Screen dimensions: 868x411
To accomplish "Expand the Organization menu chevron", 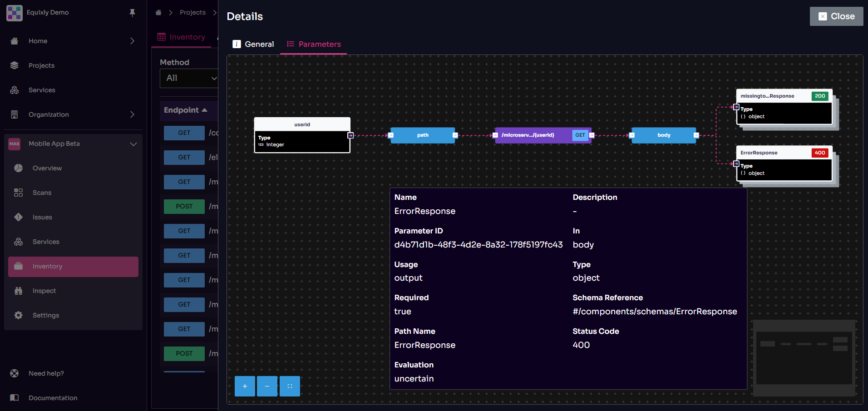I will tap(132, 114).
